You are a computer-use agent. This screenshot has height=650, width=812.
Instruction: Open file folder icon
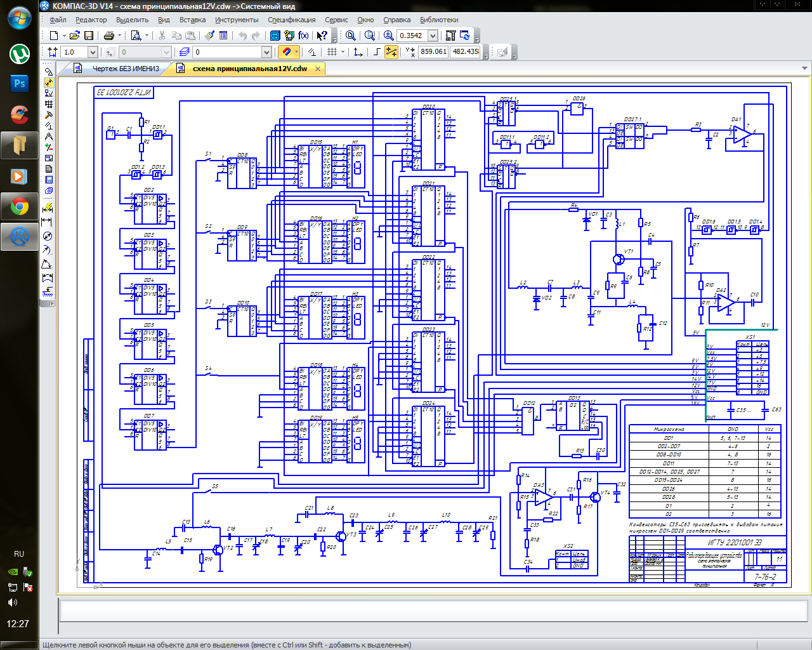(x=74, y=36)
